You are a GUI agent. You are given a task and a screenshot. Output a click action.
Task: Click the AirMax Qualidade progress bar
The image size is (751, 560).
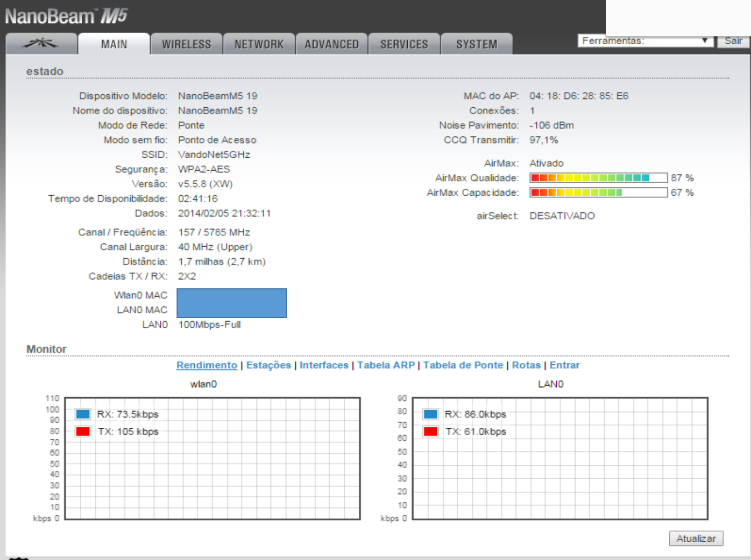[598, 178]
